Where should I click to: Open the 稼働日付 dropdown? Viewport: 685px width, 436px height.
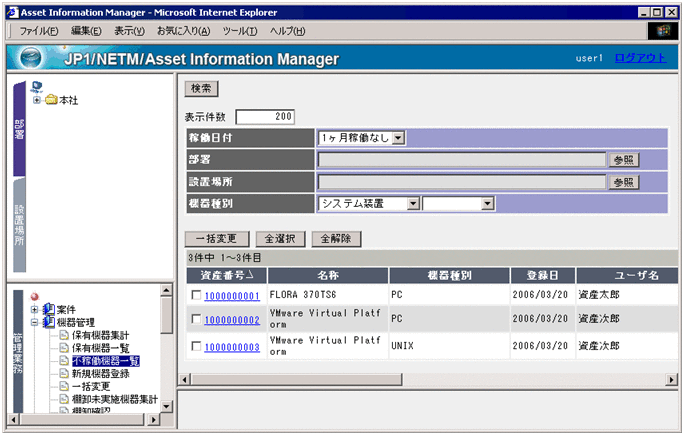tap(398, 138)
